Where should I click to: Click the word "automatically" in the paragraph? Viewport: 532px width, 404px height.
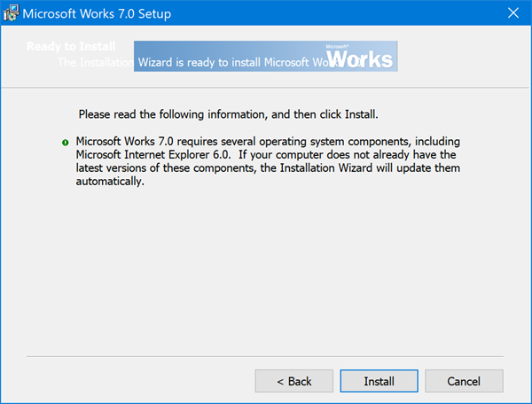coord(110,181)
